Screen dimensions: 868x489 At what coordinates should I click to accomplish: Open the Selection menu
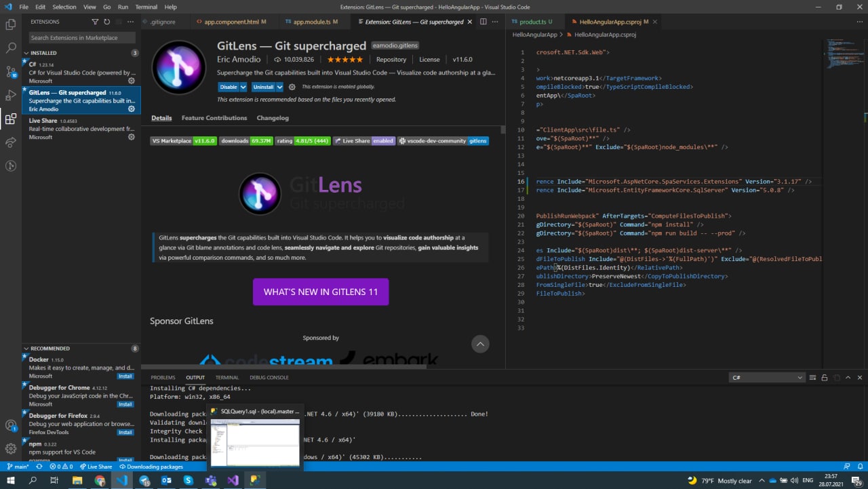[64, 7]
